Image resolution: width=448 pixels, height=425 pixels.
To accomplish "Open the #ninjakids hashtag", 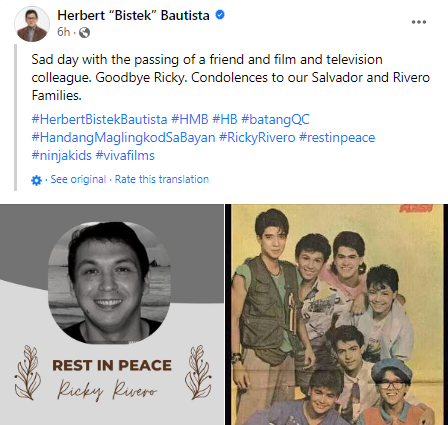I will click(61, 156).
